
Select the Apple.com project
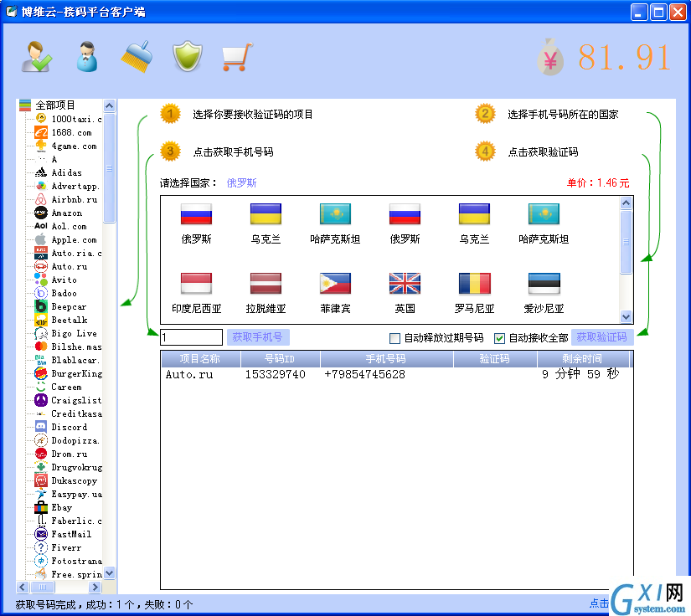(x=74, y=240)
